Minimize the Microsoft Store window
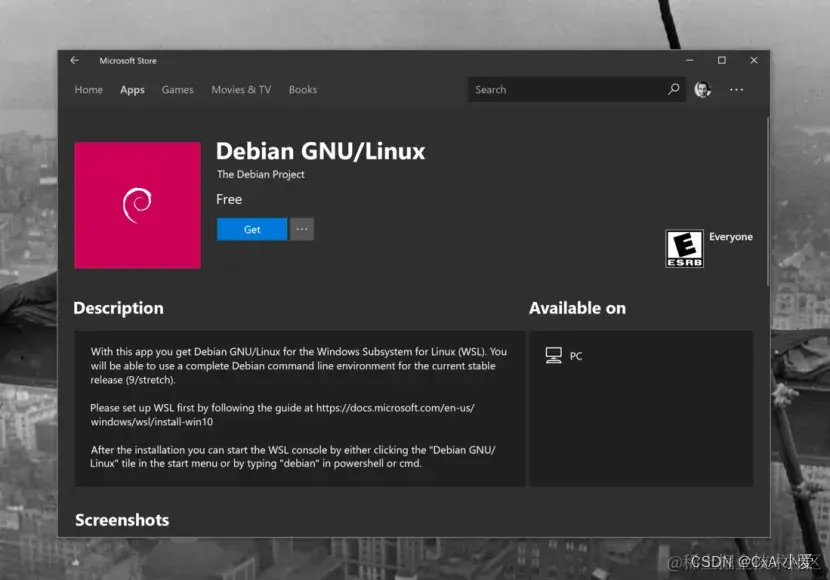 tap(689, 60)
